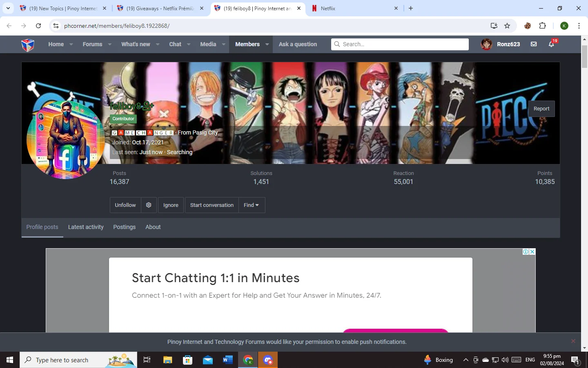Bookmark this page with the star icon

click(507, 26)
